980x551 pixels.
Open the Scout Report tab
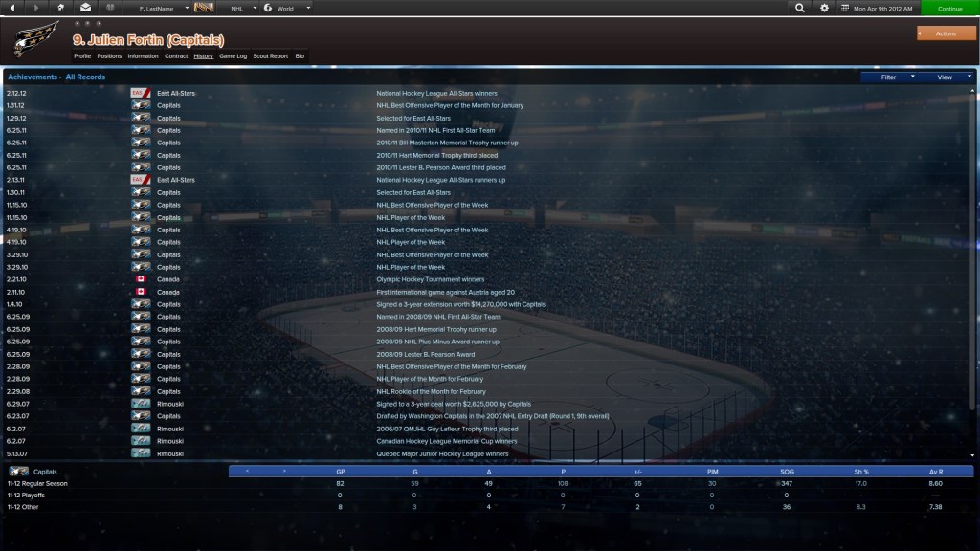270,56
